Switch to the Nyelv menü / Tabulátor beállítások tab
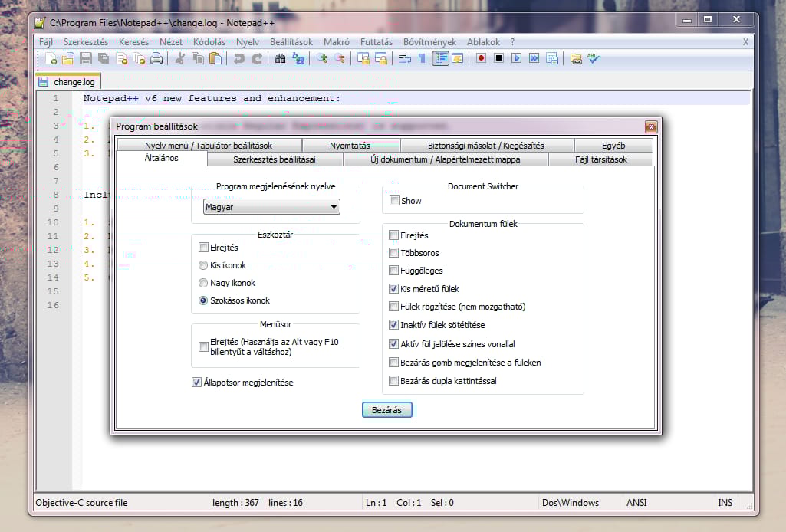This screenshot has width=786, height=532. 209,146
